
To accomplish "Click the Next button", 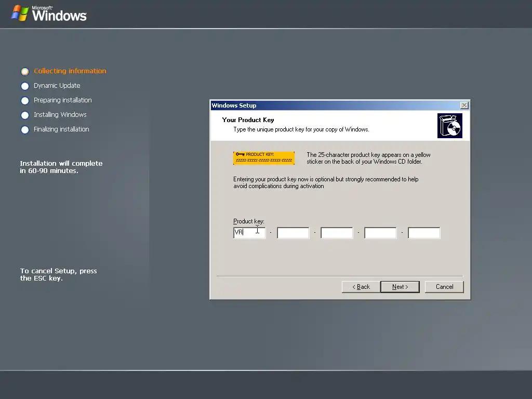I will (x=400, y=287).
